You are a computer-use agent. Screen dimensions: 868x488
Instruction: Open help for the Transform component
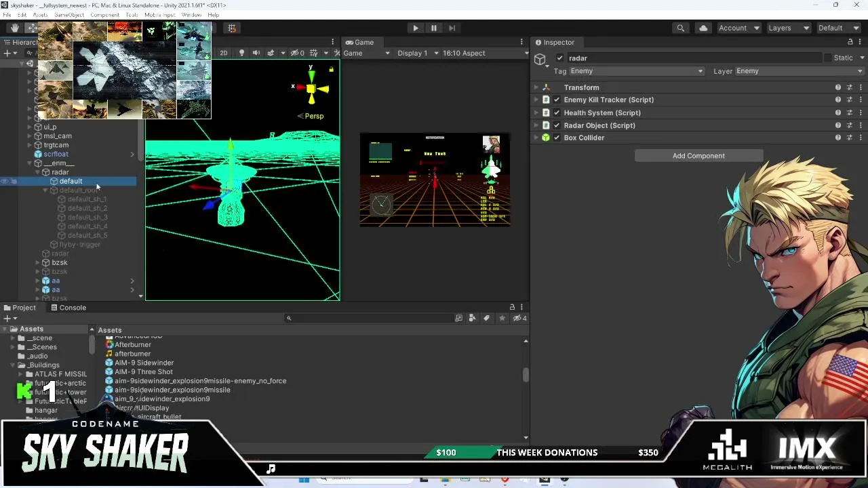pyautogui.click(x=838, y=87)
